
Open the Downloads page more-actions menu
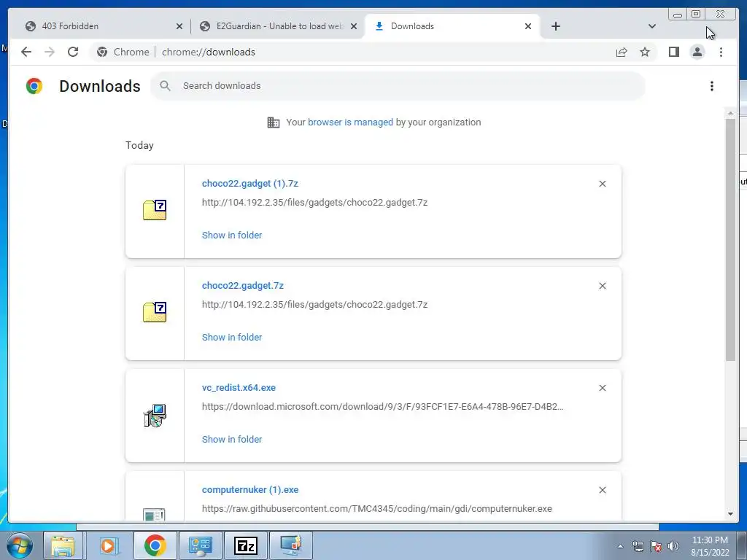(x=712, y=86)
